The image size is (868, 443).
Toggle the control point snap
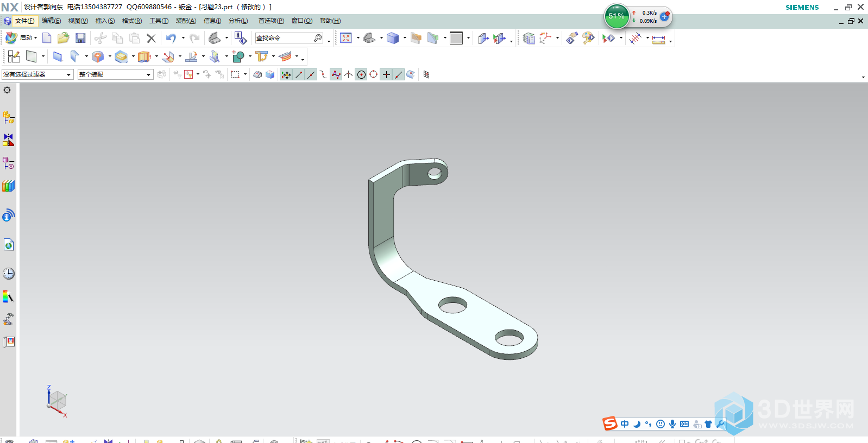323,75
